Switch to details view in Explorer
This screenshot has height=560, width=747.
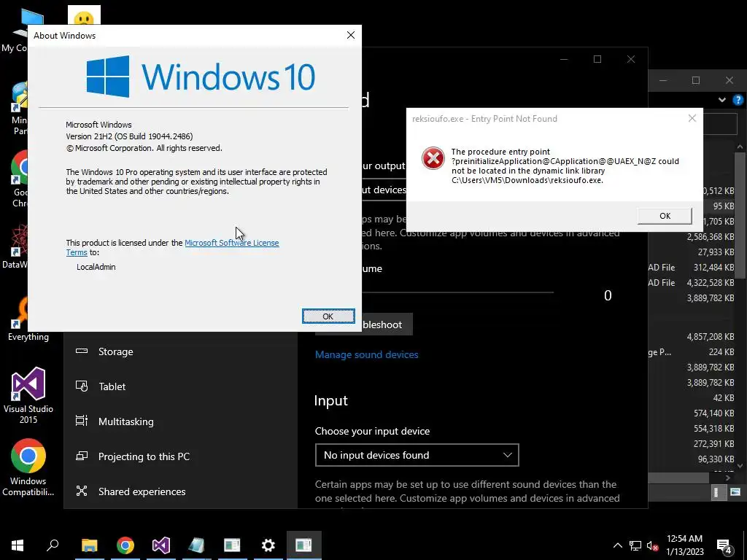pyautogui.click(x=716, y=492)
